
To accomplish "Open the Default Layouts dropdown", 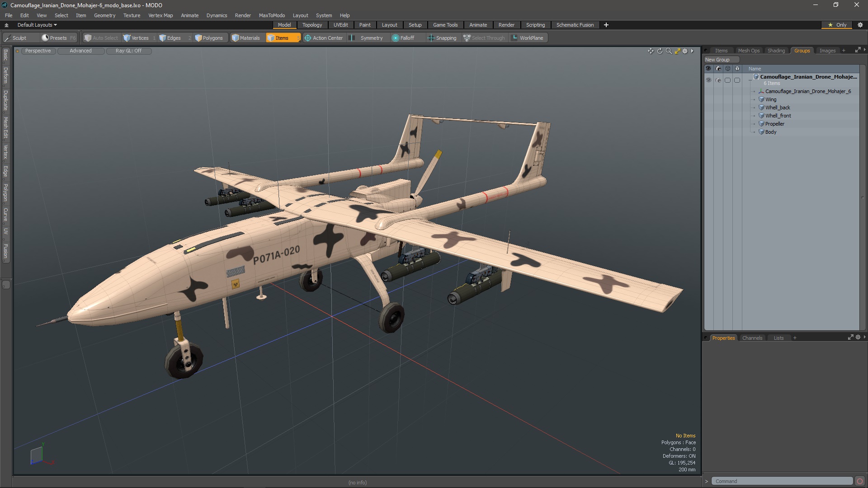I will 37,25.
